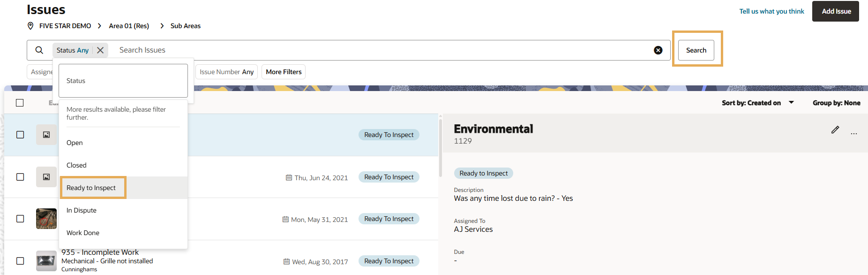Click the description text about time lost to rain
The image size is (868, 275).
(x=513, y=199)
